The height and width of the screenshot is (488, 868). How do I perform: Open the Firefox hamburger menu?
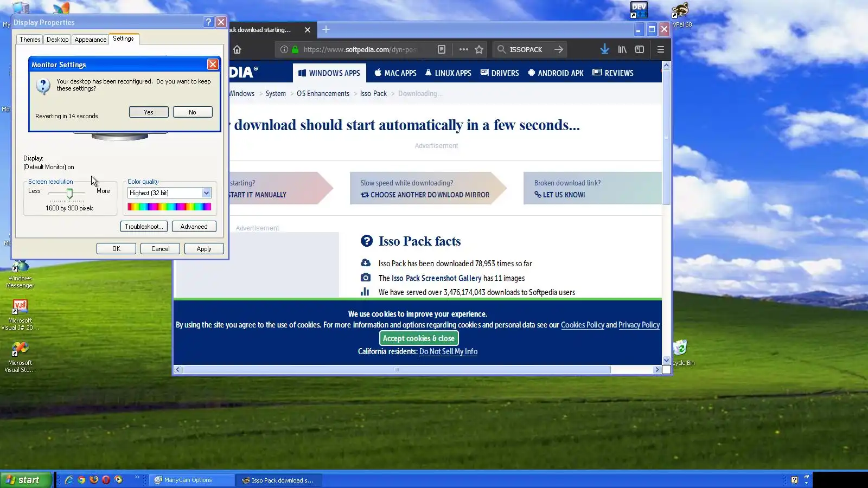pos(660,49)
